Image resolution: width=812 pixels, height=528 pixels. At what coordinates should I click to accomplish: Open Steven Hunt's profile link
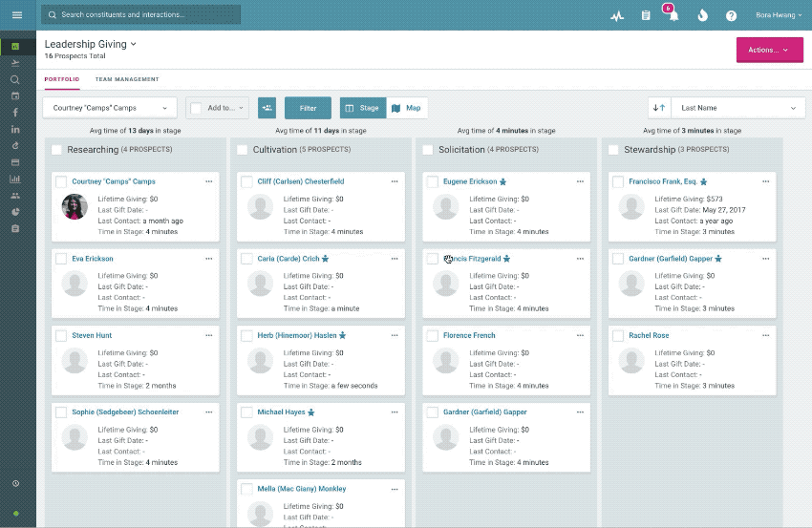coord(92,335)
